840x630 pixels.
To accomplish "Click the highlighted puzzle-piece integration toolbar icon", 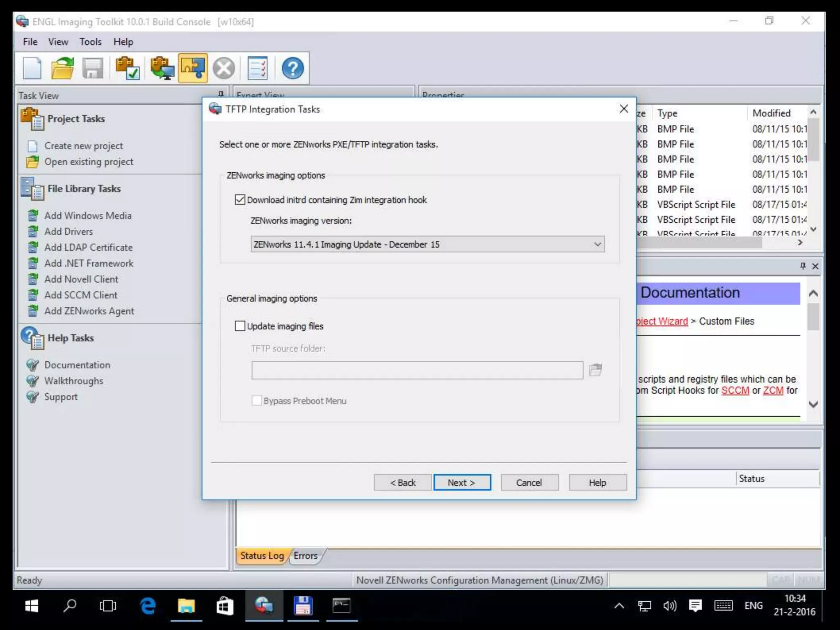I will [193, 68].
